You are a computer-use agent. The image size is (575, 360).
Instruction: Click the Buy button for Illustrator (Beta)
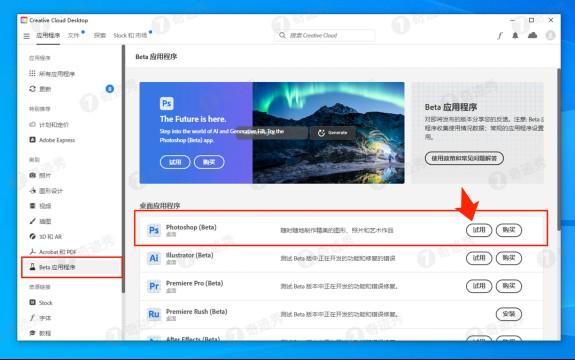[509, 258]
